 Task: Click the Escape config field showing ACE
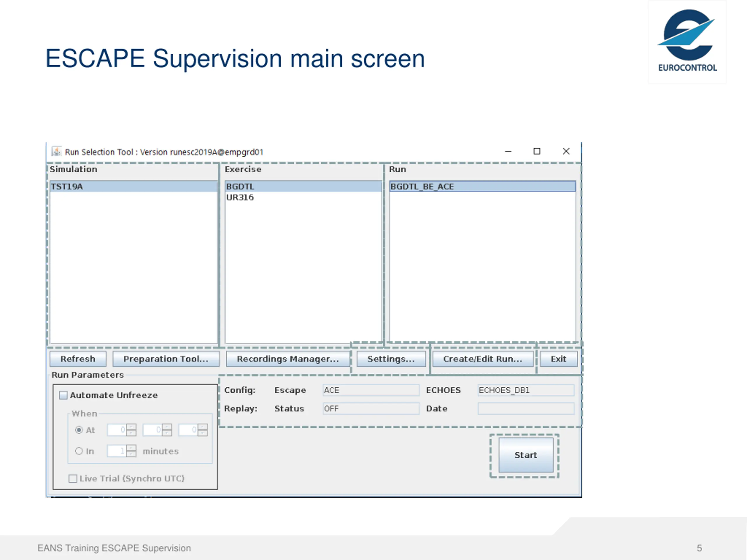click(x=371, y=390)
